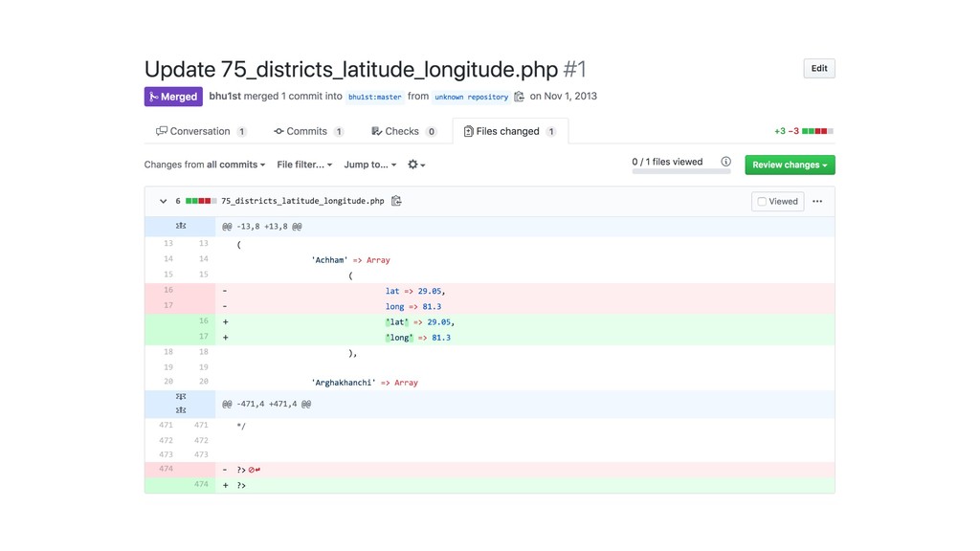Click the files viewed info icon
Viewport: 980px width, 551px height.
click(x=725, y=161)
